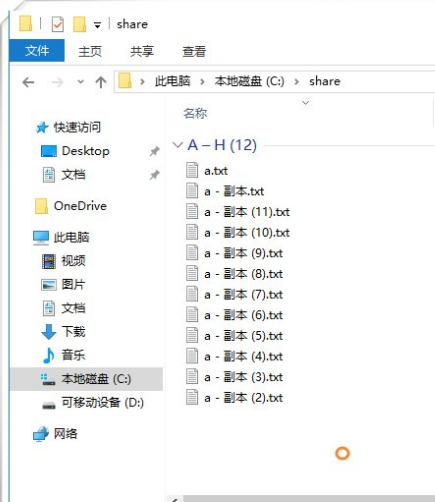The image size is (435, 502).
Task: Select the a.txt file icon
Action: (192, 170)
